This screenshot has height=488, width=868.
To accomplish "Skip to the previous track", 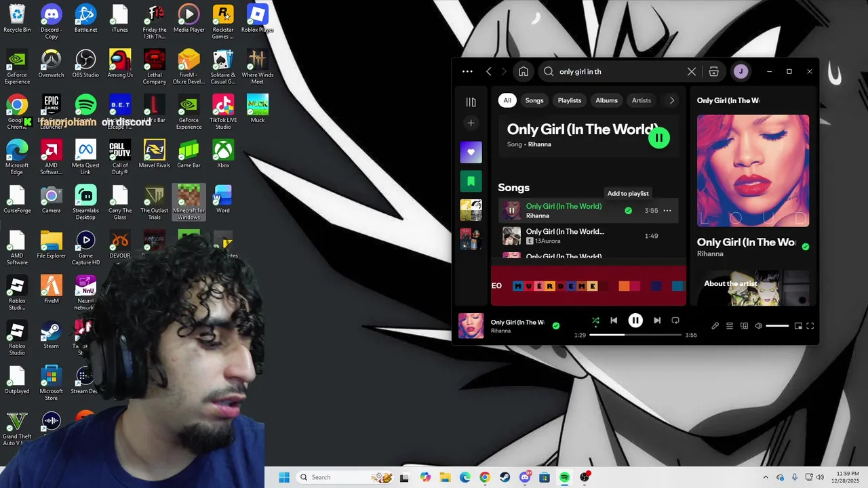I will tap(614, 321).
